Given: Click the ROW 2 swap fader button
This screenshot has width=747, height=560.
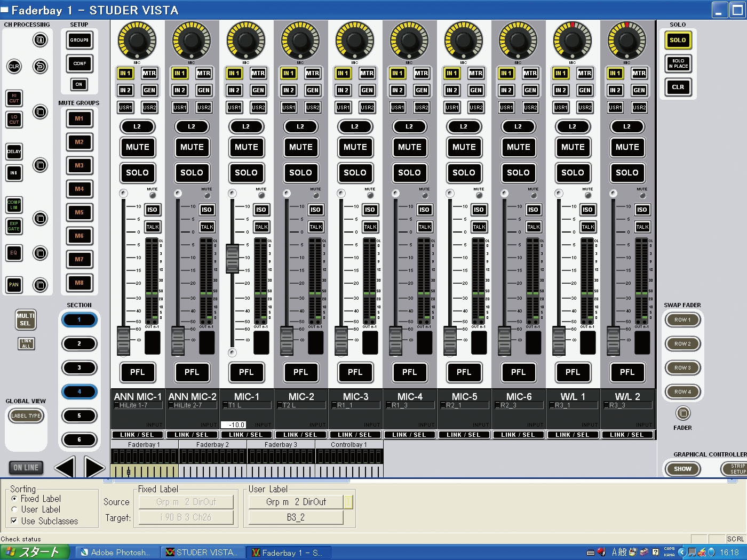Looking at the screenshot, I should point(682,344).
